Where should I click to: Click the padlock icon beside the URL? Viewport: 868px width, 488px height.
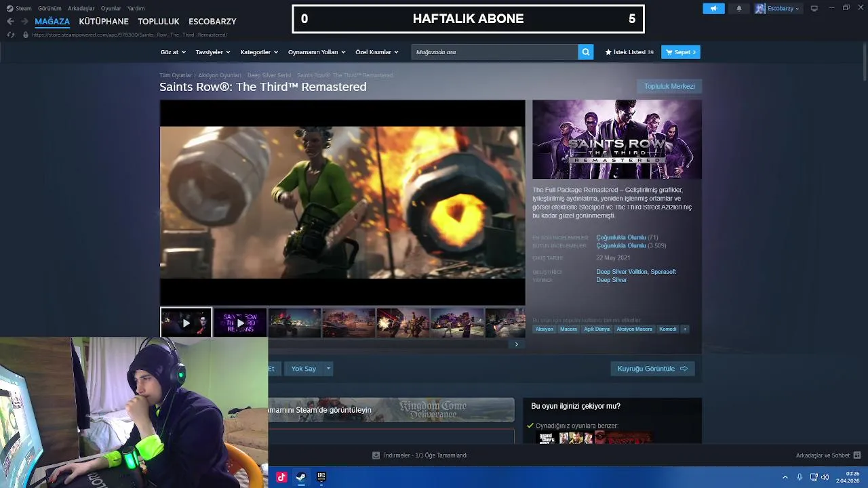tap(26, 35)
